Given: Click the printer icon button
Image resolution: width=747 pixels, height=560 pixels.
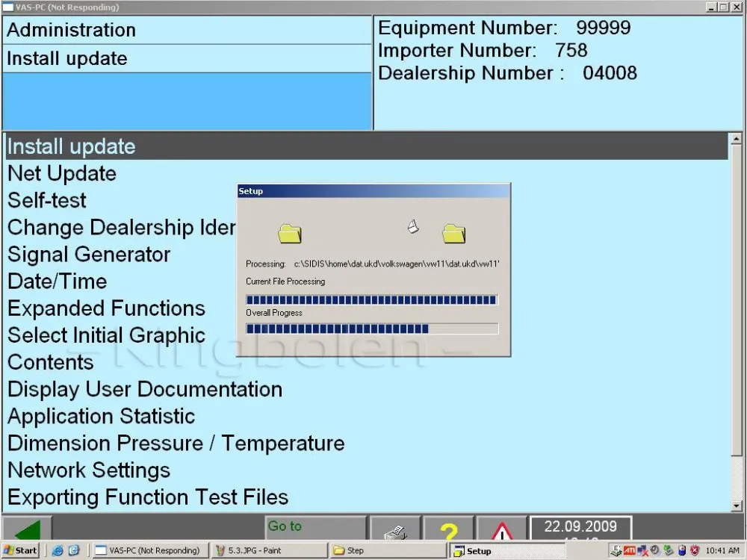Looking at the screenshot, I should click(395, 529).
